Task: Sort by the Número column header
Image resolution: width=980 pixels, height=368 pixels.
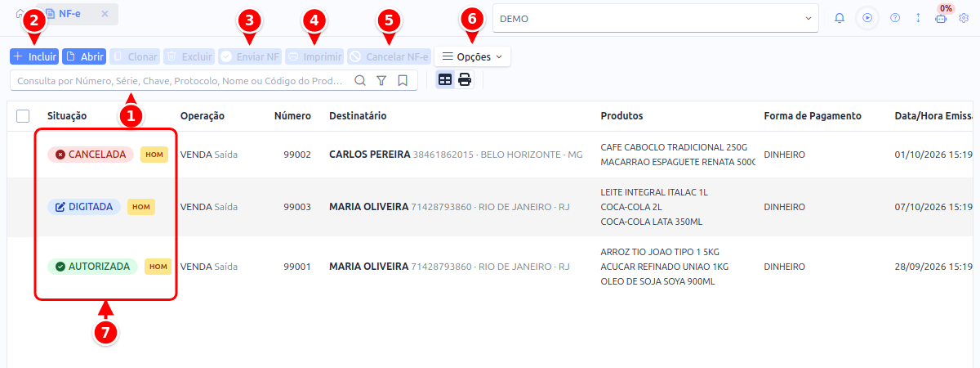Action: click(x=292, y=116)
